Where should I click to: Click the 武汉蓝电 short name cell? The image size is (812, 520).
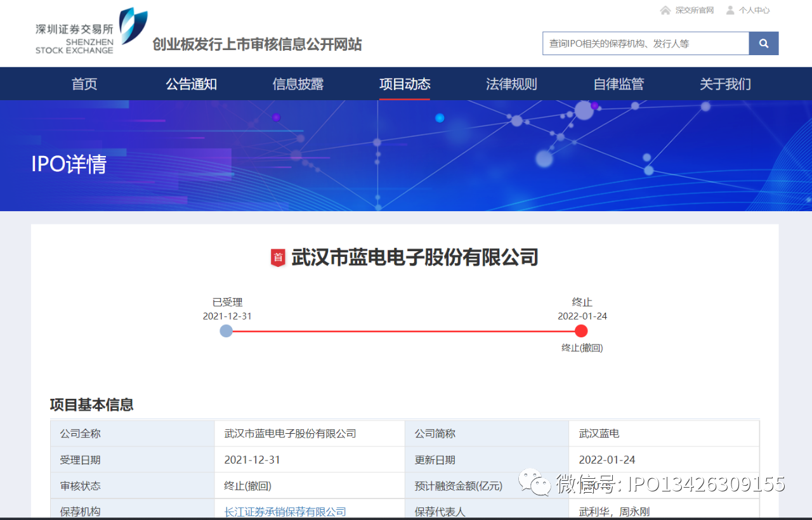664,434
